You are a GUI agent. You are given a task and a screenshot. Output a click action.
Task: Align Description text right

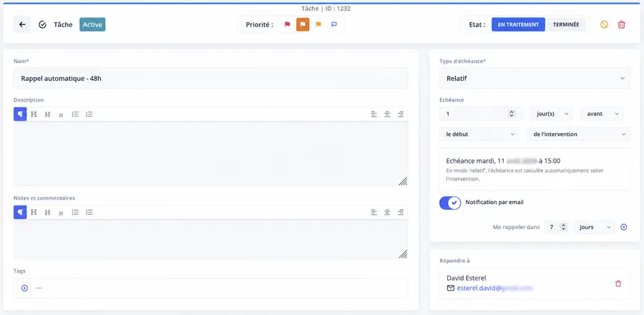pos(401,114)
